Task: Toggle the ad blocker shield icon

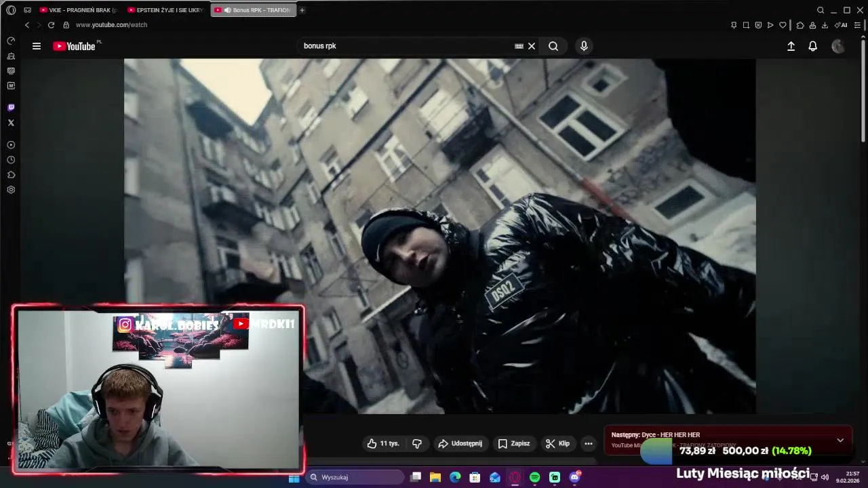Action: click(x=758, y=25)
